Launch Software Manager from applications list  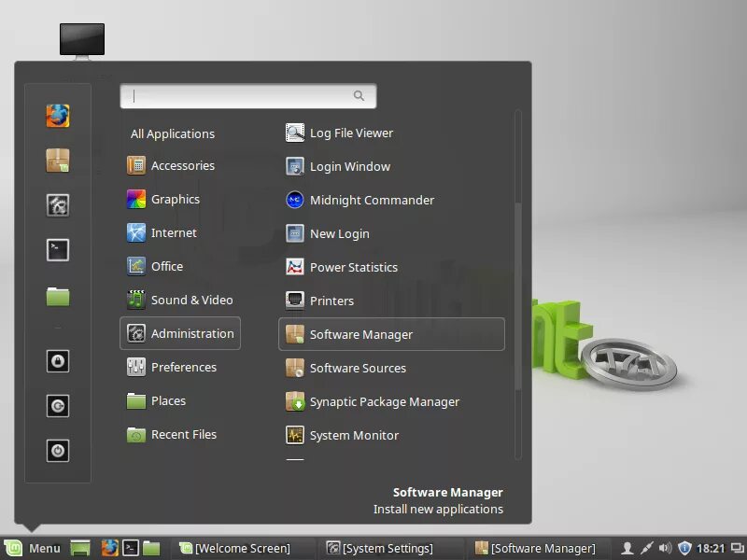391,334
